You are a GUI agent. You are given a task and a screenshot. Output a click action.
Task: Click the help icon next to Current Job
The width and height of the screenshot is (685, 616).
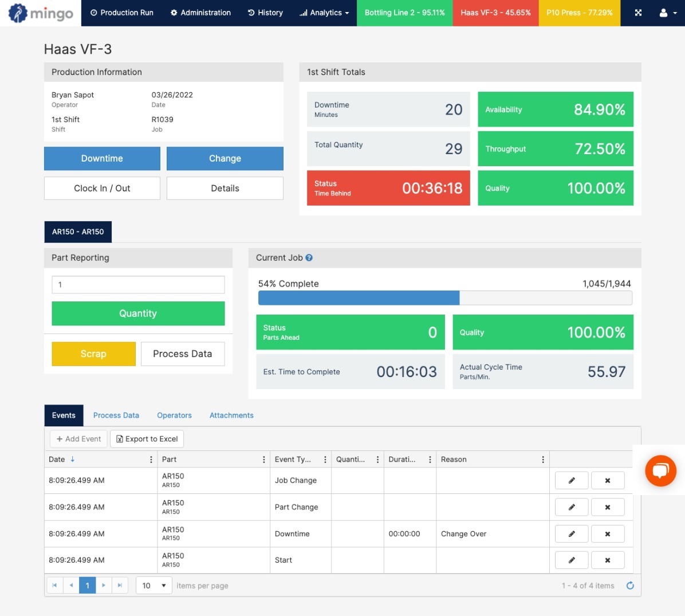click(x=309, y=257)
